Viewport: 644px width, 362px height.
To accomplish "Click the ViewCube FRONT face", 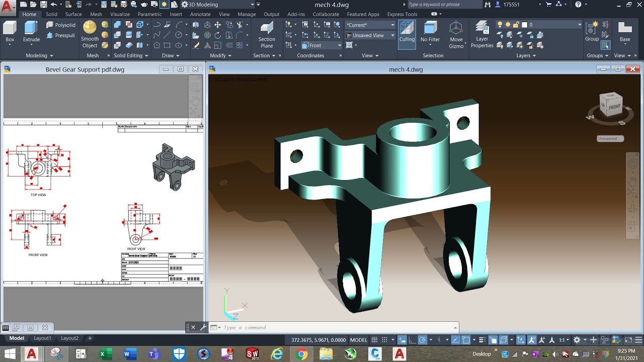I will point(614,107).
